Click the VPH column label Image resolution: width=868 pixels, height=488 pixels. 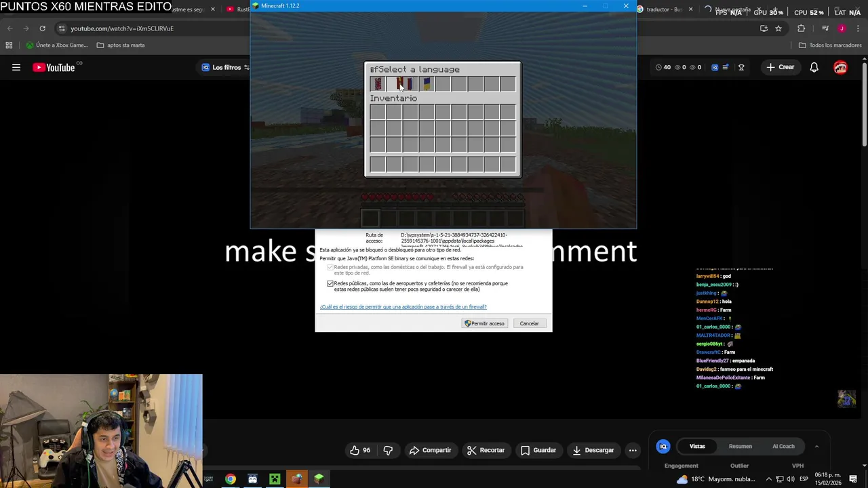click(797, 466)
